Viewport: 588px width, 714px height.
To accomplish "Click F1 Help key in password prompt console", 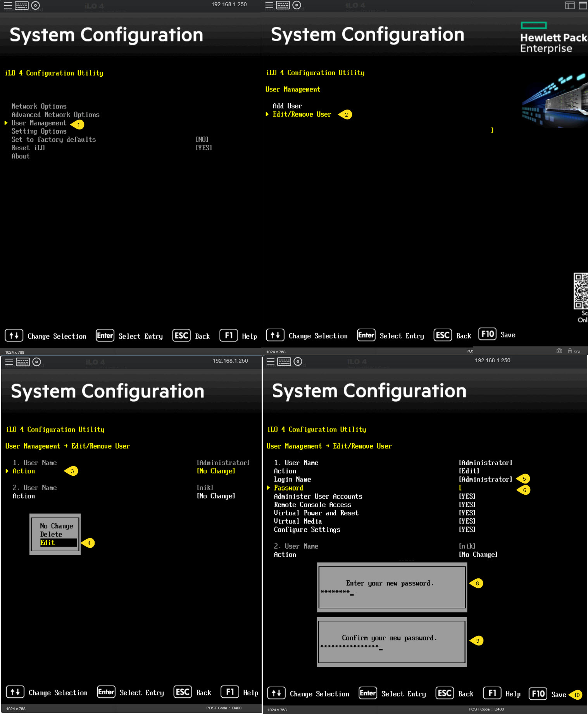I will [x=492, y=693].
